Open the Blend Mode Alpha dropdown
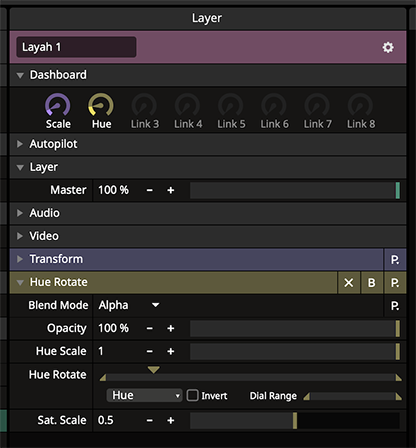The height and width of the screenshot is (448, 416). pos(129,305)
